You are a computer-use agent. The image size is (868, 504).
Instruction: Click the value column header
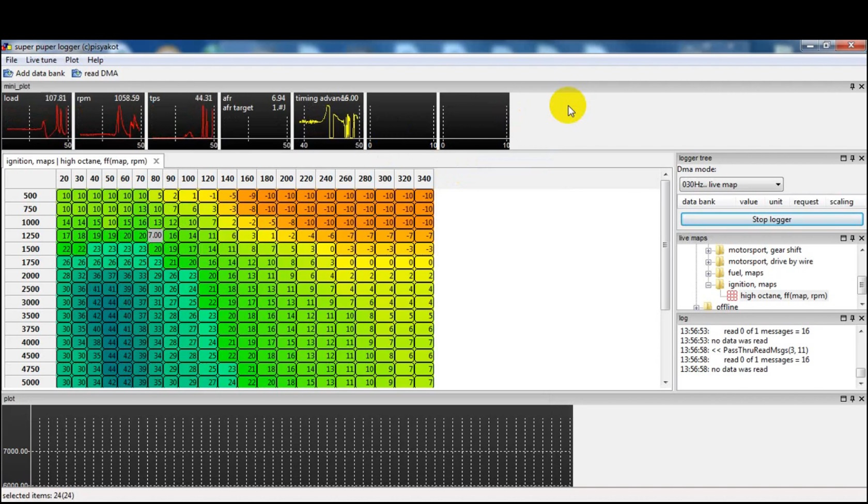click(x=748, y=202)
